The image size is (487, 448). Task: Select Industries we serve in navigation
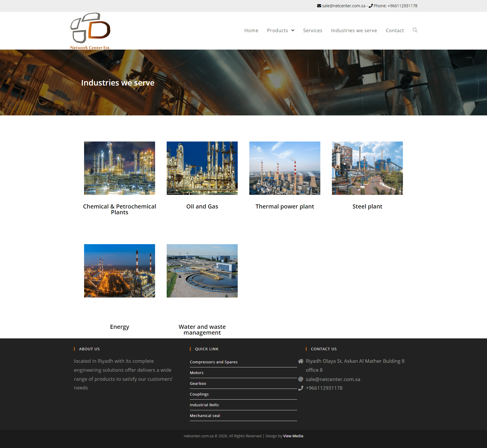pyautogui.click(x=354, y=30)
